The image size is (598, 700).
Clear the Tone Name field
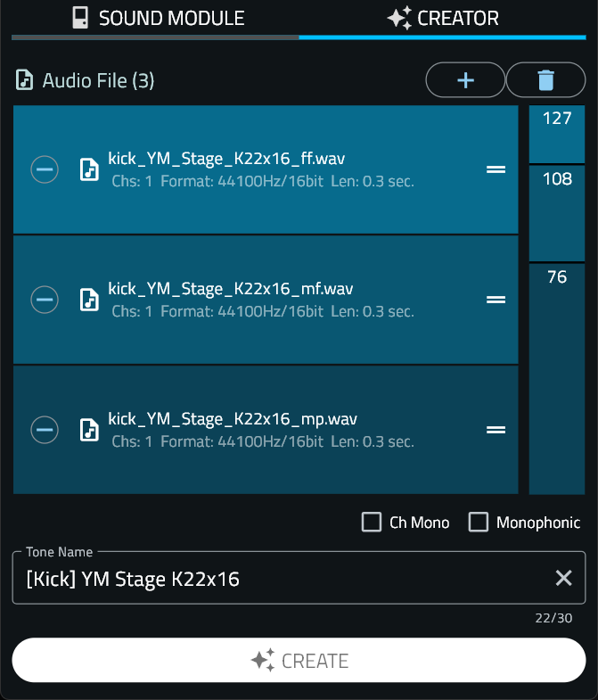pyautogui.click(x=563, y=579)
